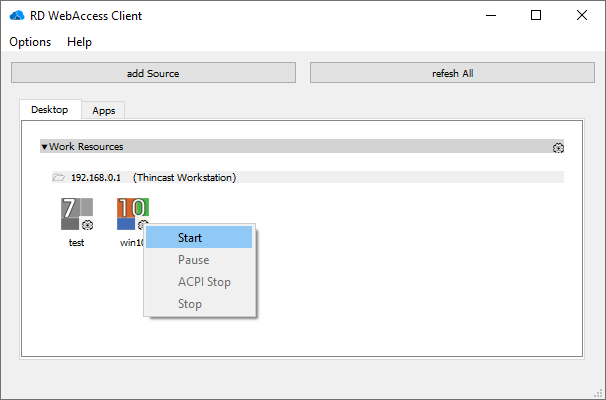Select the Windows 7 test desktop icon
This screenshot has width=606, height=400.
(77, 214)
